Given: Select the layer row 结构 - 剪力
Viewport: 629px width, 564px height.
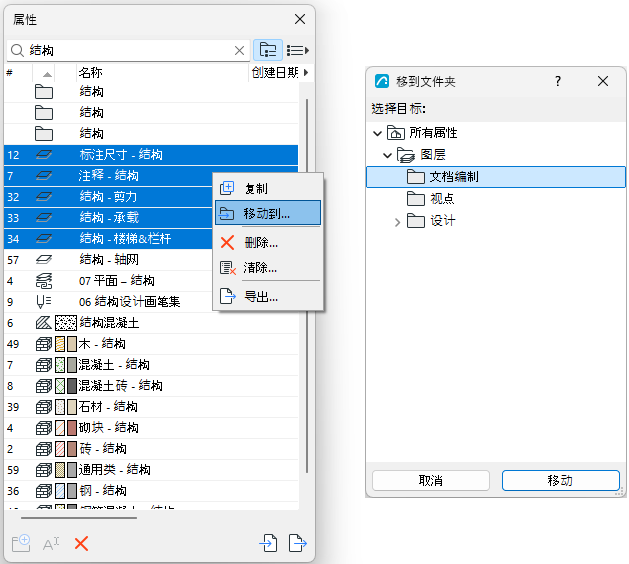Looking at the screenshot, I should (x=108, y=197).
